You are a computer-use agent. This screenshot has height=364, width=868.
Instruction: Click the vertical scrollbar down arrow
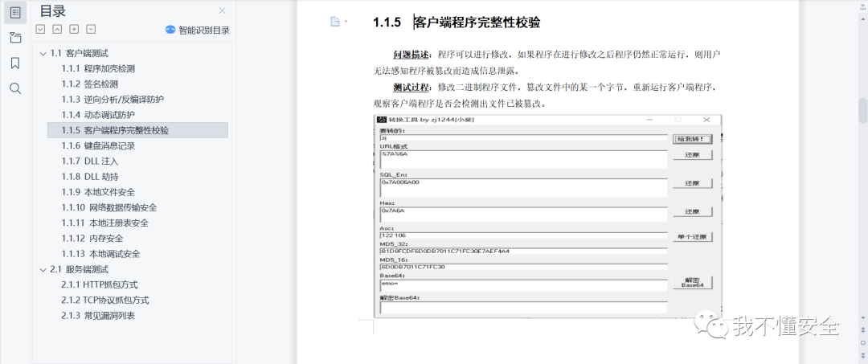[862, 318]
